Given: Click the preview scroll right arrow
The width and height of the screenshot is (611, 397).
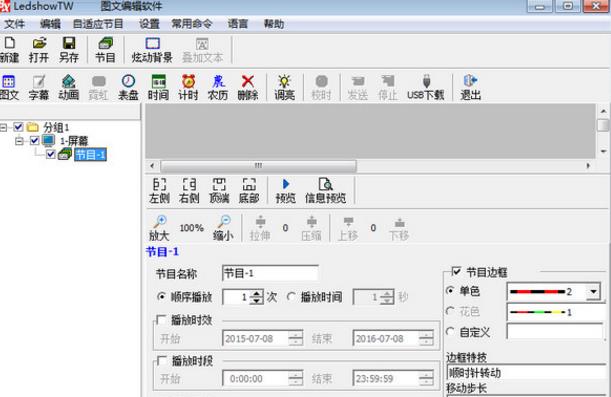Looking at the screenshot, I should point(588,166).
